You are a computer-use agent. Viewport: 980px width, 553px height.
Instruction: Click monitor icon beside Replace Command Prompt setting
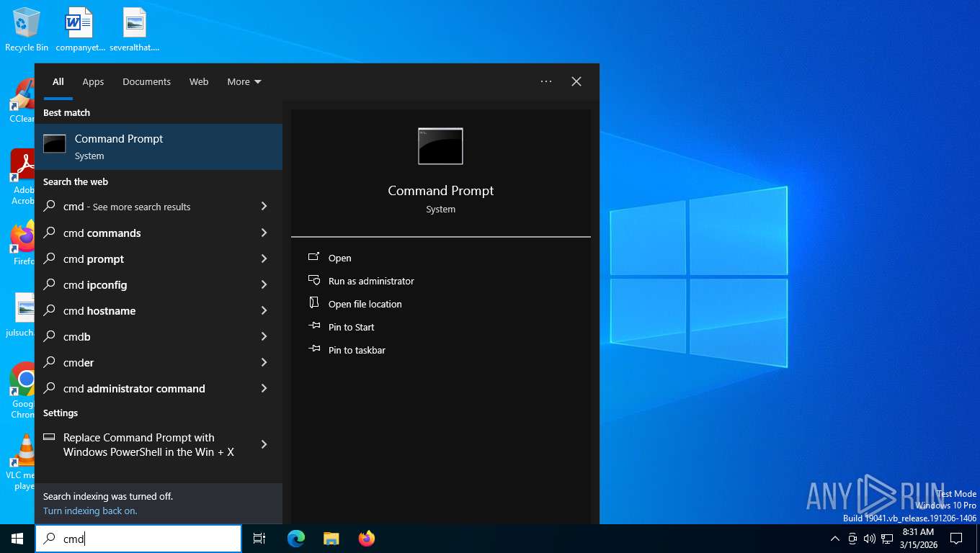tap(49, 437)
